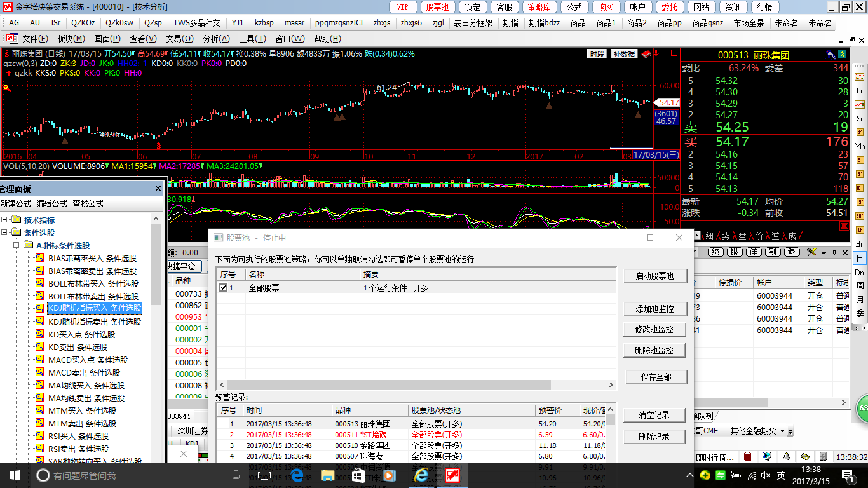Click the green 63 circle indicator

coord(863,407)
